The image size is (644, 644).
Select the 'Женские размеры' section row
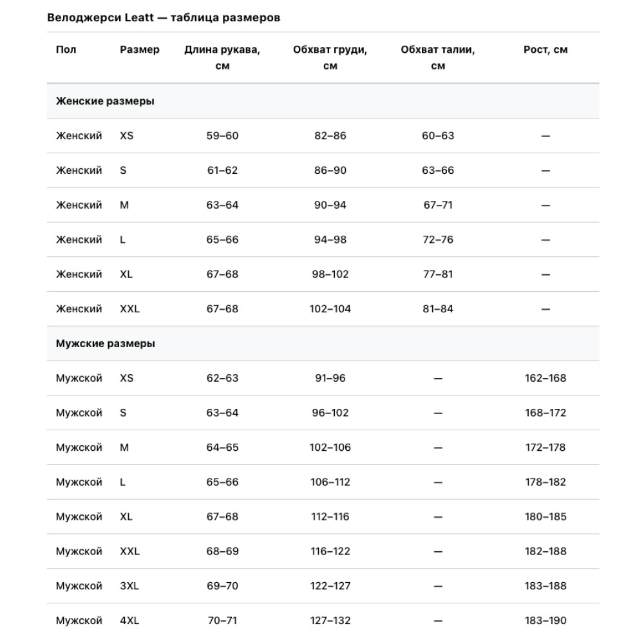[x=323, y=101]
